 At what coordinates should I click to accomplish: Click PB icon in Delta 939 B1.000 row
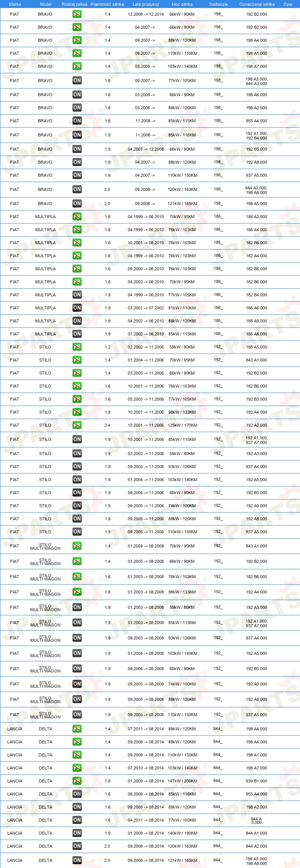(77, 781)
